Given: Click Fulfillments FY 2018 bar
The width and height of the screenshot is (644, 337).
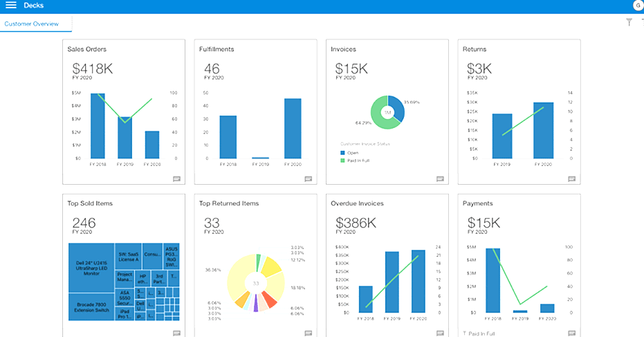Looking at the screenshot, I should 228,137.
